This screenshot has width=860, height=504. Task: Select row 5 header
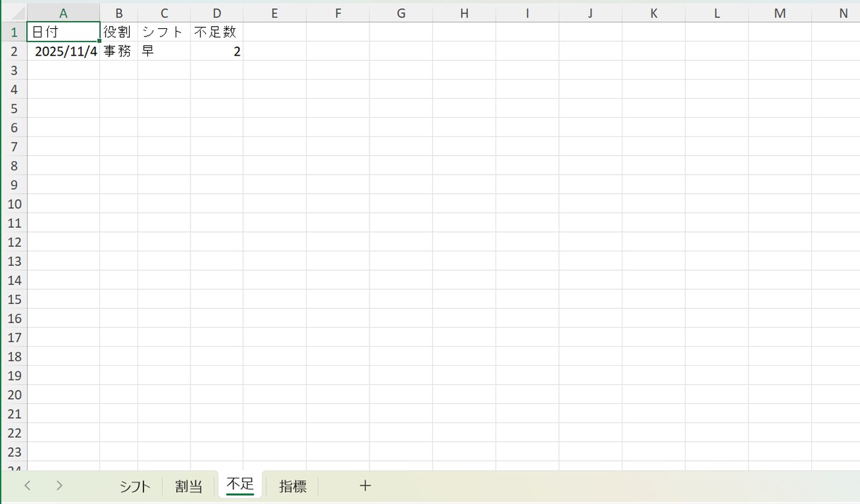[14, 109]
